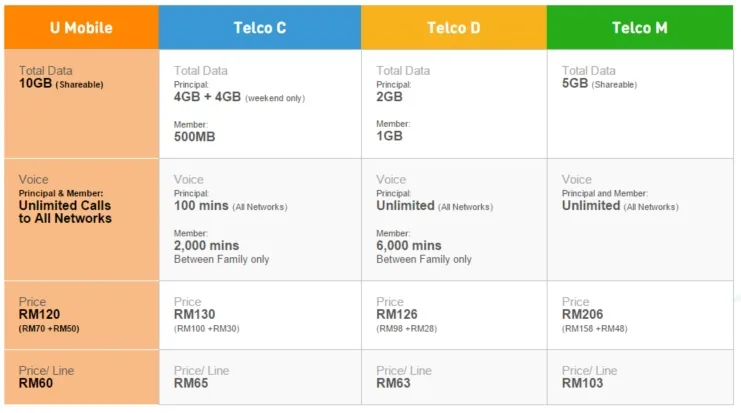Select Telco M 5GB shareable data

point(599,84)
